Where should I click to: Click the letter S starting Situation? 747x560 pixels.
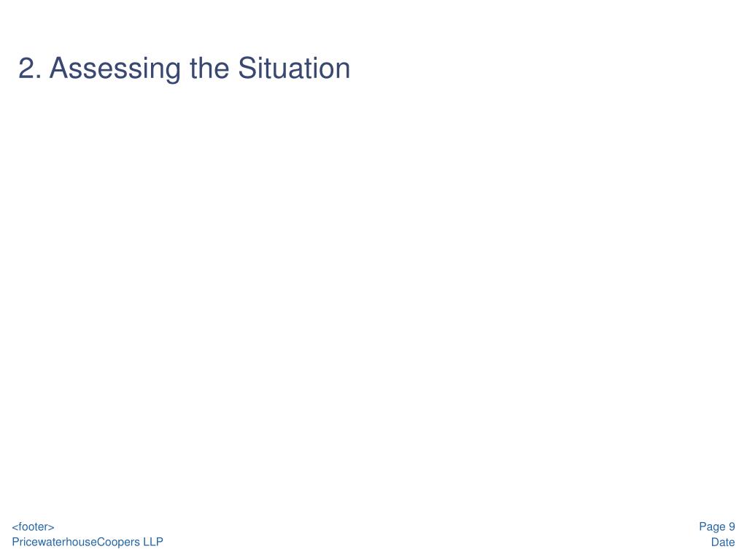(x=247, y=68)
